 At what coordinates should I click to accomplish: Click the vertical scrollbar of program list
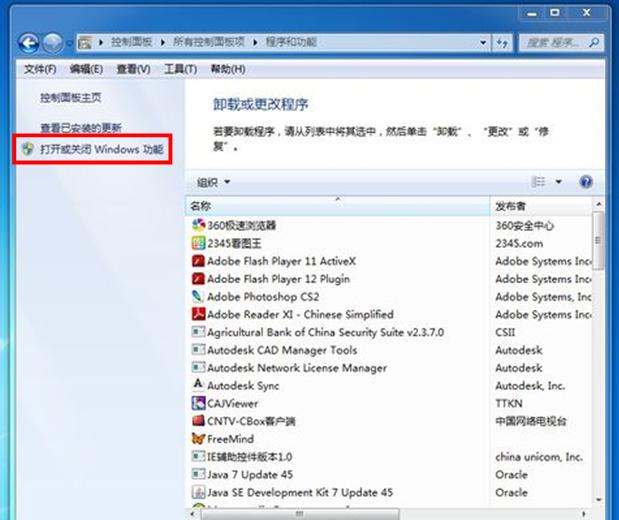(x=598, y=350)
